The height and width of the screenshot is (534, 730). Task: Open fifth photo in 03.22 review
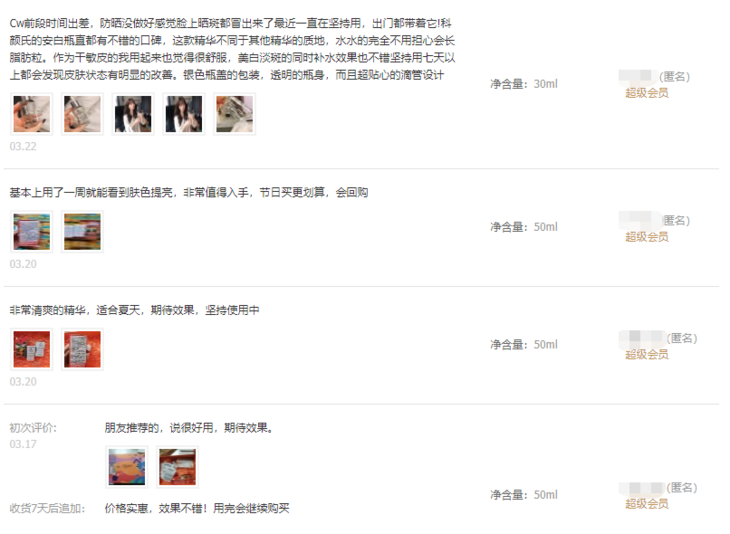(235, 114)
